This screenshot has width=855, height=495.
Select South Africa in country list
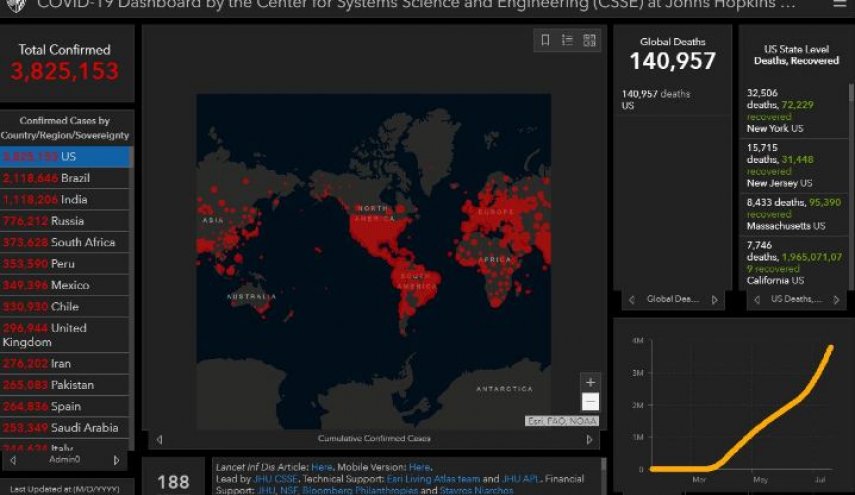coord(65,243)
